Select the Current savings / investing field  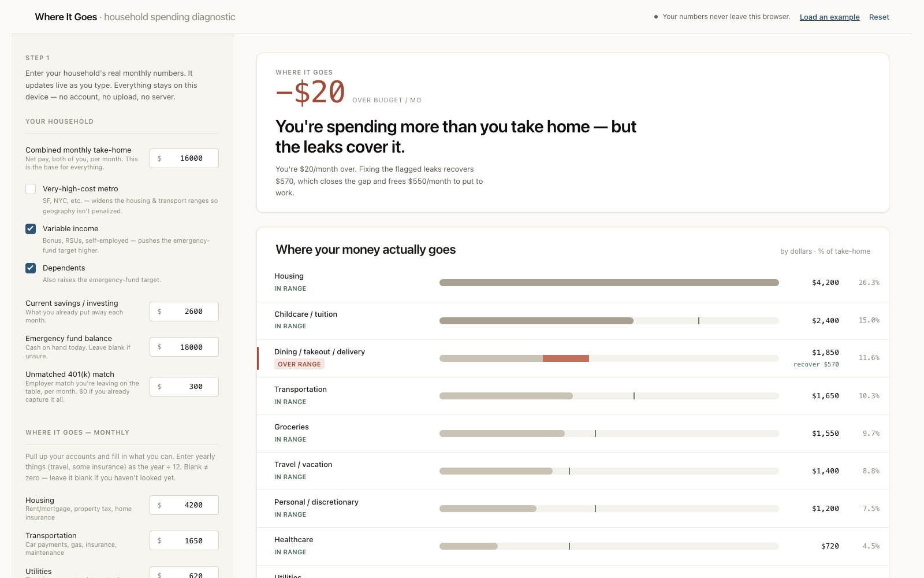(184, 312)
